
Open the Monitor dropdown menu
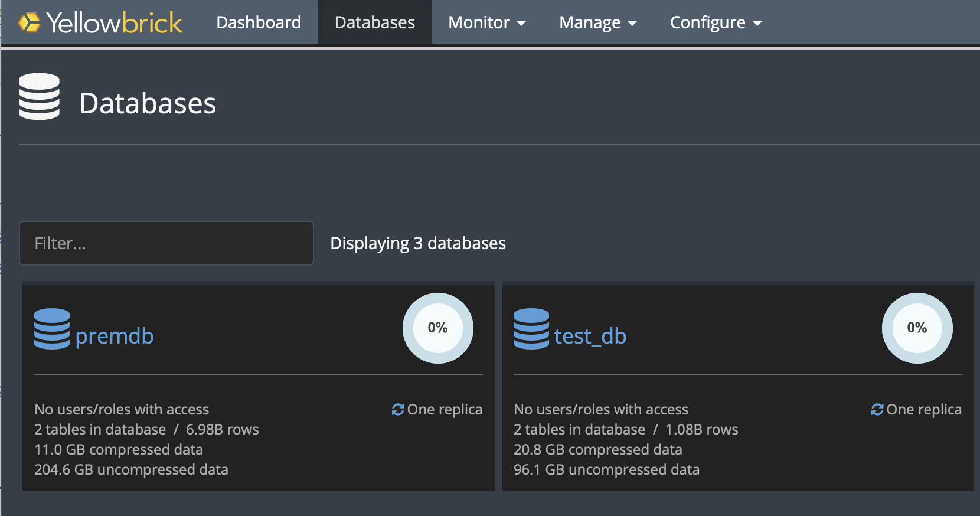[x=486, y=22]
